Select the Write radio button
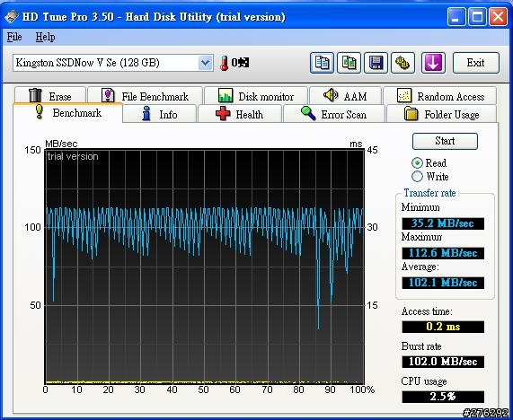This screenshot has height=420, width=513. pos(417,177)
